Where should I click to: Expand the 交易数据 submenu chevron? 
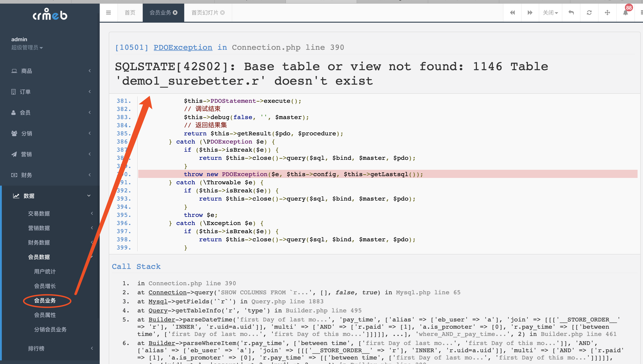pyautogui.click(x=92, y=213)
